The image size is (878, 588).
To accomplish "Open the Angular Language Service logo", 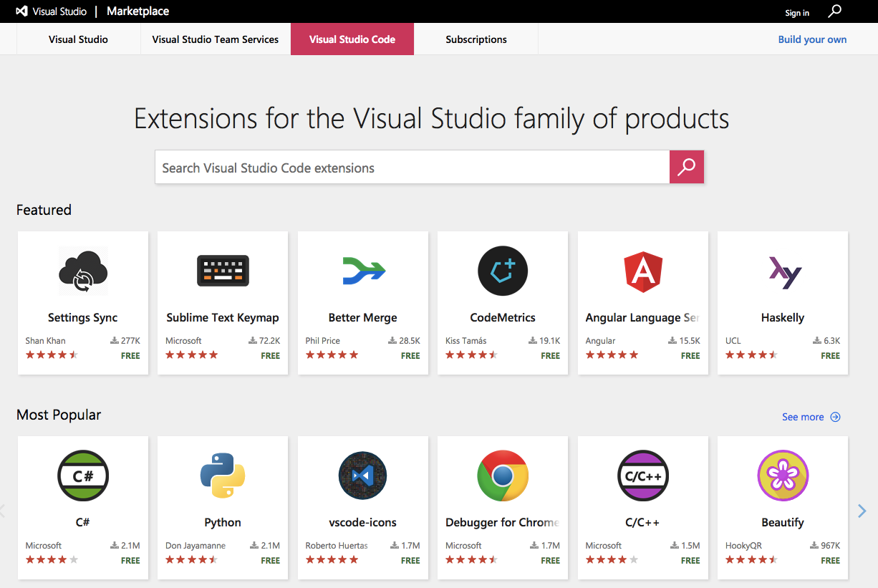I will coord(642,271).
